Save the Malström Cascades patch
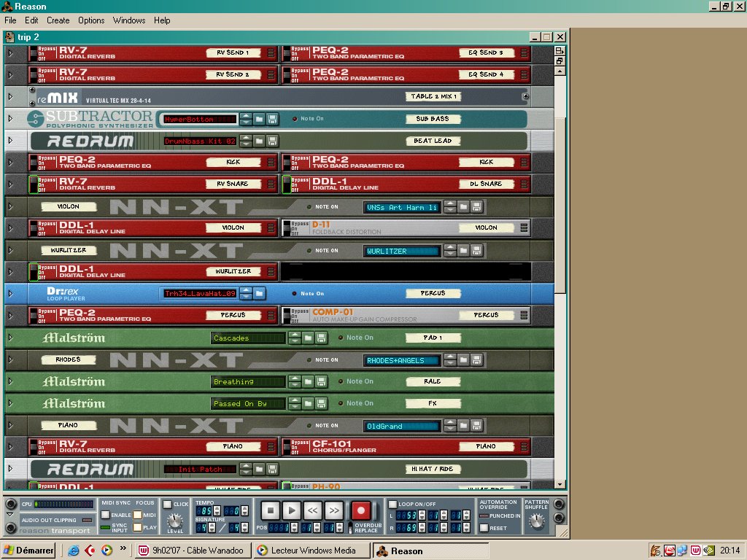This screenshot has height=560, width=747. coord(321,338)
